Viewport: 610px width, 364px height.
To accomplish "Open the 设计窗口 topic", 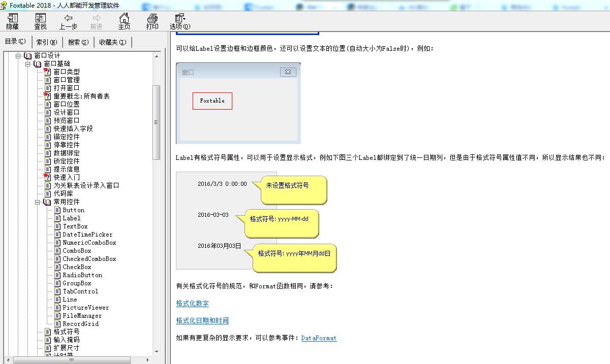I will pyautogui.click(x=67, y=112).
